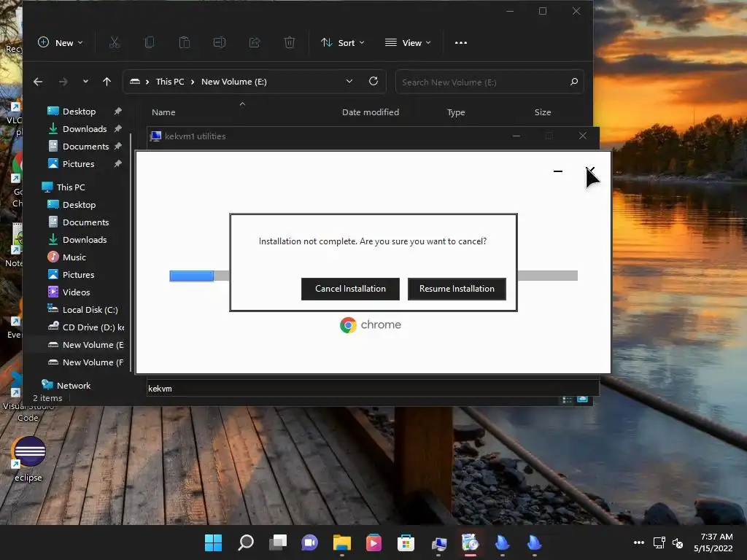Open File Explorer from the taskbar
Image resolution: width=747 pixels, height=560 pixels.
[x=341, y=542]
